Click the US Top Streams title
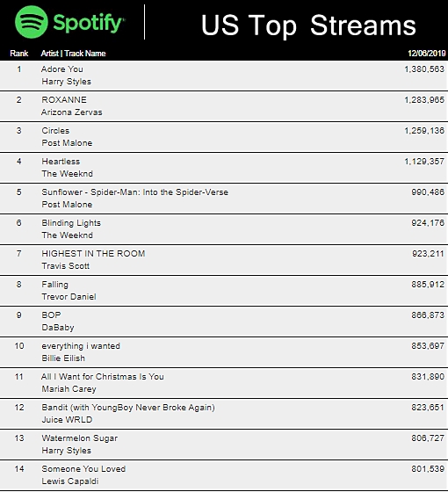Screen dimensions: 448x492 [x=308, y=25]
